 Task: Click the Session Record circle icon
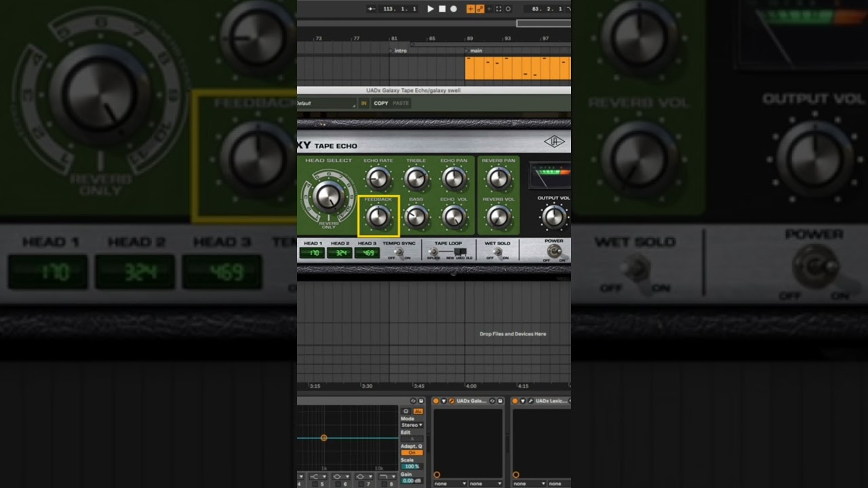508,9
